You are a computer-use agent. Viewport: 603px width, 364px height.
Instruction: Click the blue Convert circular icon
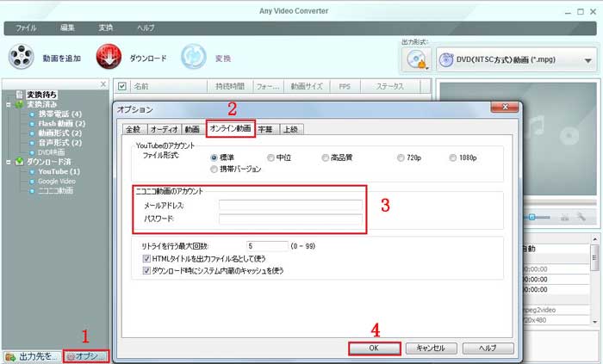tap(194, 57)
